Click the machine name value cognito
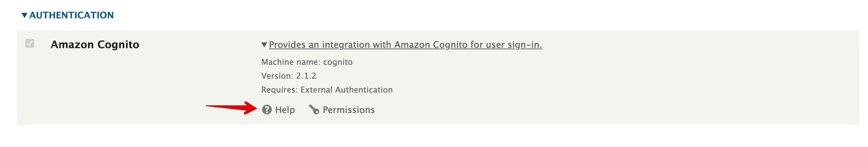The image size is (868, 147). [338, 62]
